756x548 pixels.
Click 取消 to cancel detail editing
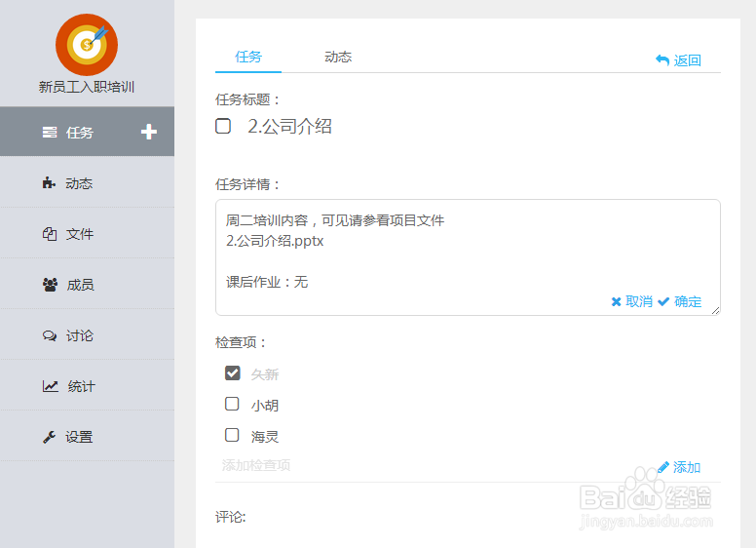click(639, 301)
